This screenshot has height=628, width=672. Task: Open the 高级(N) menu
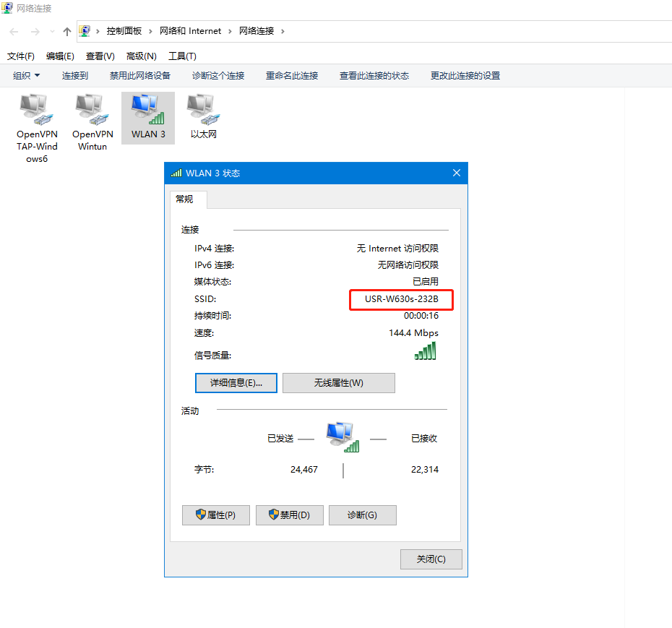coord(141,56)
